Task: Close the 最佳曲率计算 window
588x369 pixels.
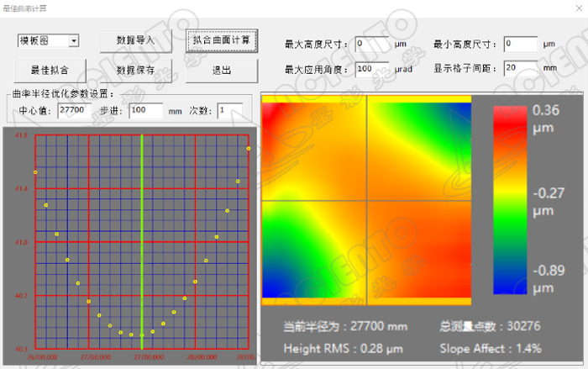Action: pyautogui.click(x=573, y=8)
